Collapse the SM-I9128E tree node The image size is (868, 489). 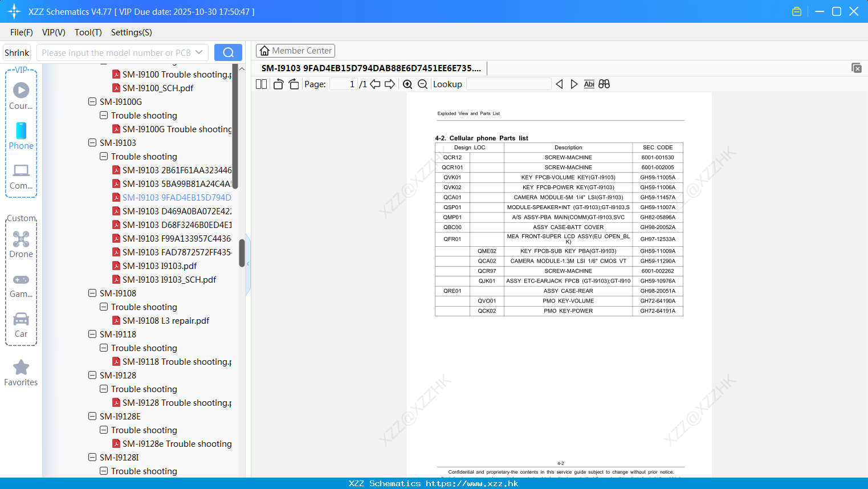tap(92, 416)
